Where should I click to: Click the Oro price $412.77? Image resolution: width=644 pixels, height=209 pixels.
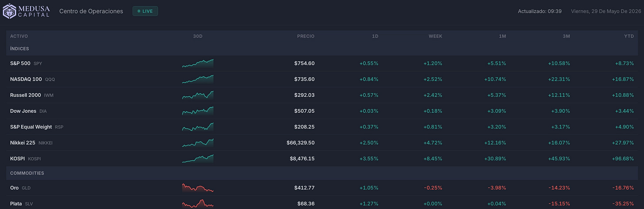[304, 188]
